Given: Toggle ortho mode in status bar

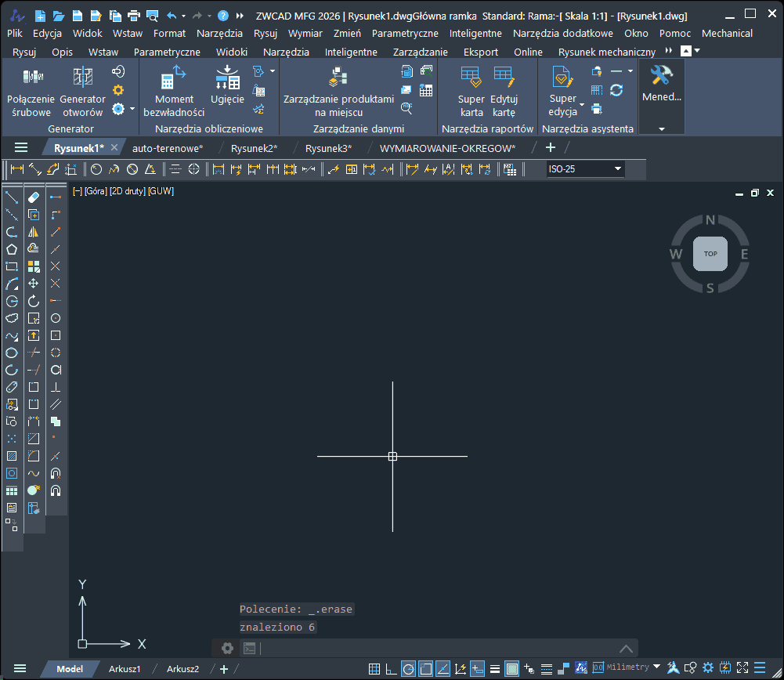Looking at the screenshot, I should pos(391,668).
